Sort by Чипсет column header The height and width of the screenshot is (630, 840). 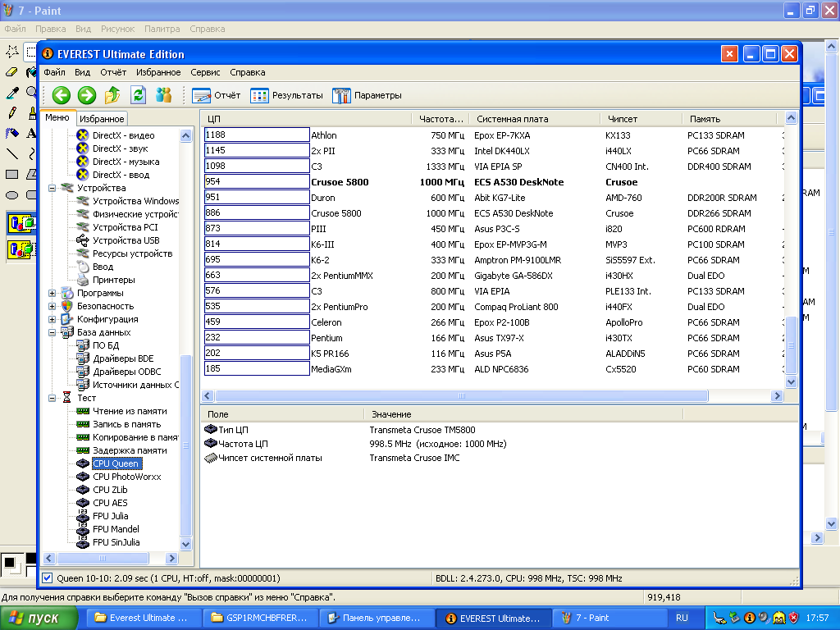641,119
